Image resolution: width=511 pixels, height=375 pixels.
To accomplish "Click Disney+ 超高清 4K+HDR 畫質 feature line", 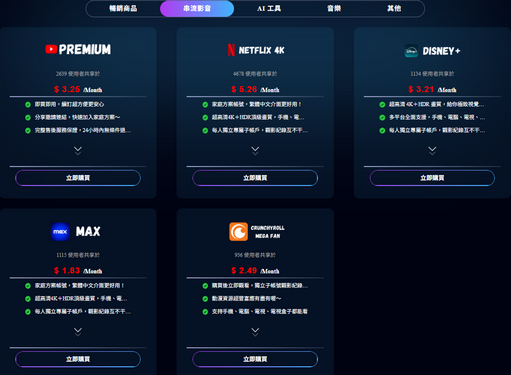I will [x=437, y=104].
